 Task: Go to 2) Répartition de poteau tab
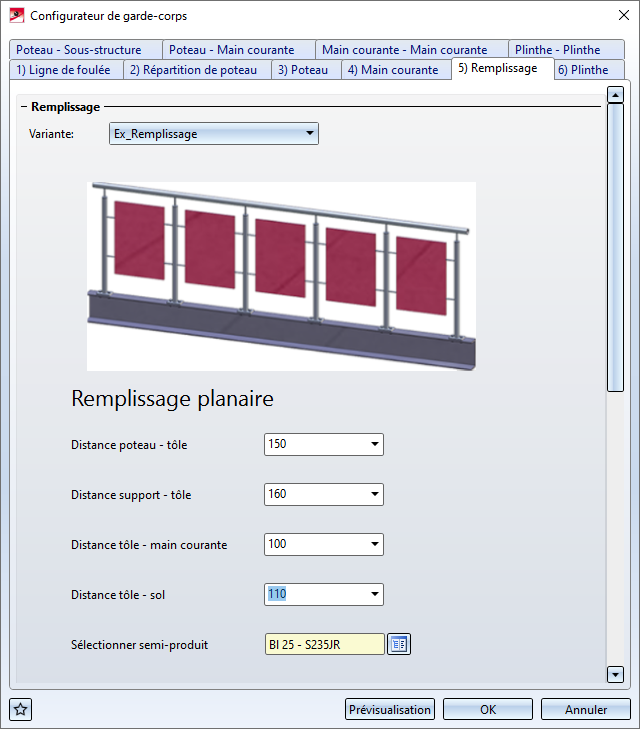[x=197, y=70]
